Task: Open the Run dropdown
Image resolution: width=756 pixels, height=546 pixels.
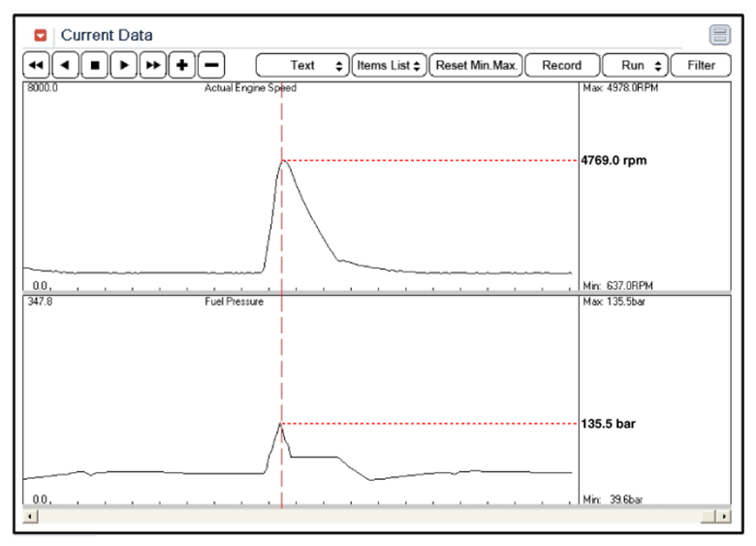Action: (634, 66)
